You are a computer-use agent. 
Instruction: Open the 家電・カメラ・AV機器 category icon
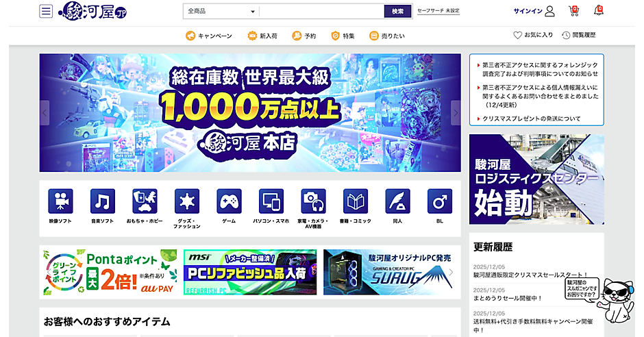(313, 201)
